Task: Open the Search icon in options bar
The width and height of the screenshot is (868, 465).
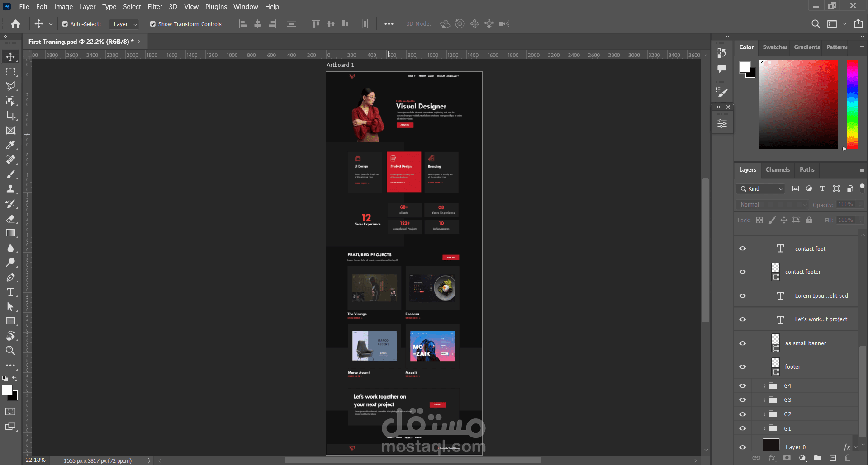Action: 816,24
